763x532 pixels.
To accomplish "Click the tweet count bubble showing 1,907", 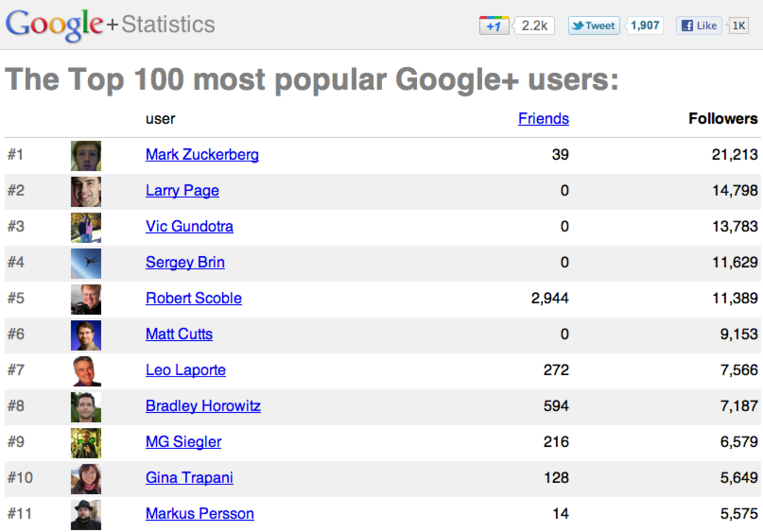I will (x=645, y=26).
